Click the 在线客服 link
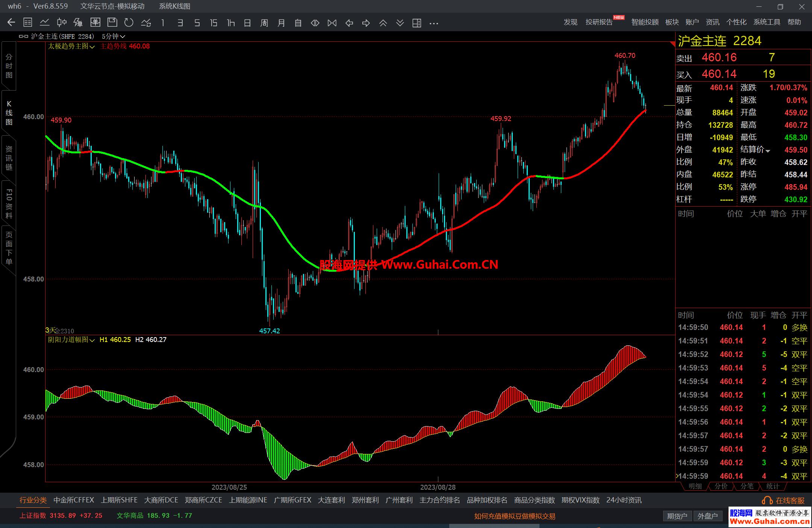The image size is (812, 528). tap(784, 501)
